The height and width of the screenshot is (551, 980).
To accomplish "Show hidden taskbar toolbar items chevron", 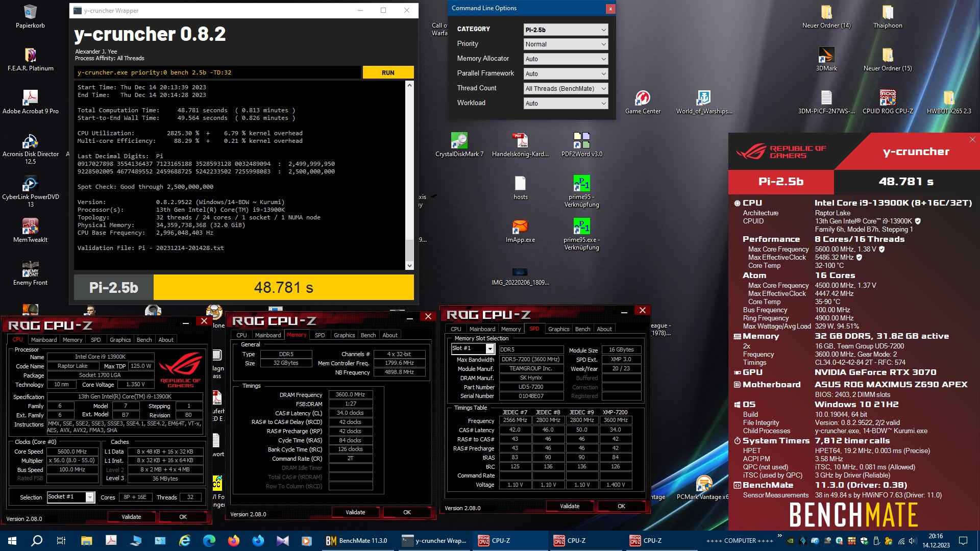I will (x=779, y=536).
